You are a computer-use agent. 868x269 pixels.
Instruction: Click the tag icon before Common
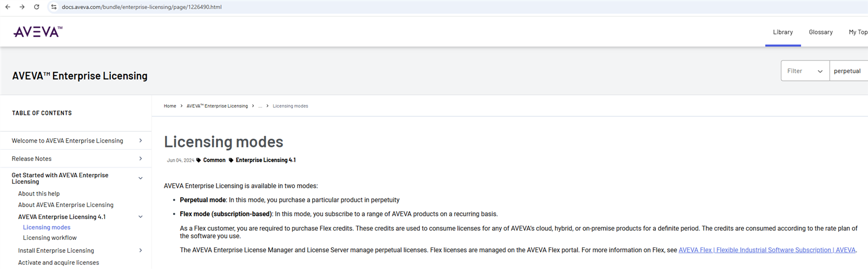[x=199, y=160]
